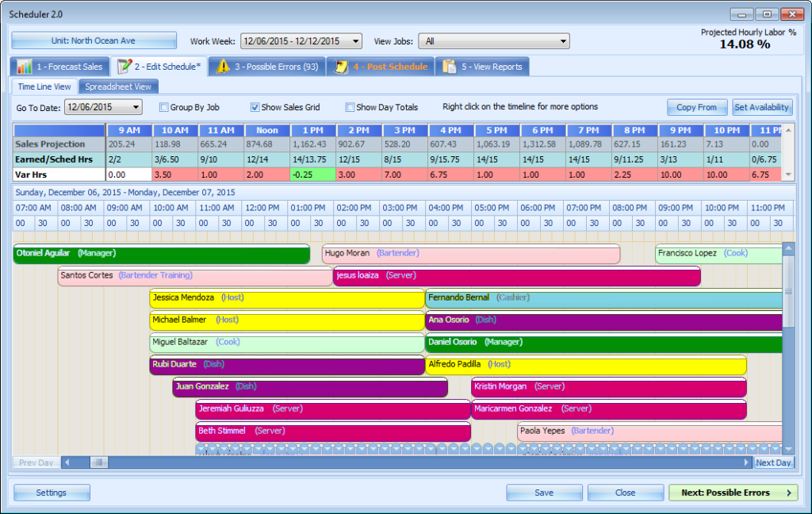
Task: Click the Possible Errors warning triangle icon
Action: point(224,67)
